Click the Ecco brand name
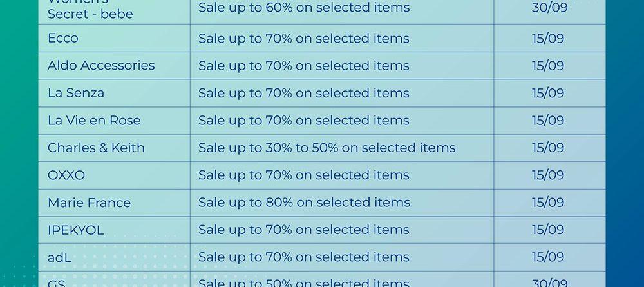Image resolution: width=644 pixels, height=287 pixels. pos(63,38)
